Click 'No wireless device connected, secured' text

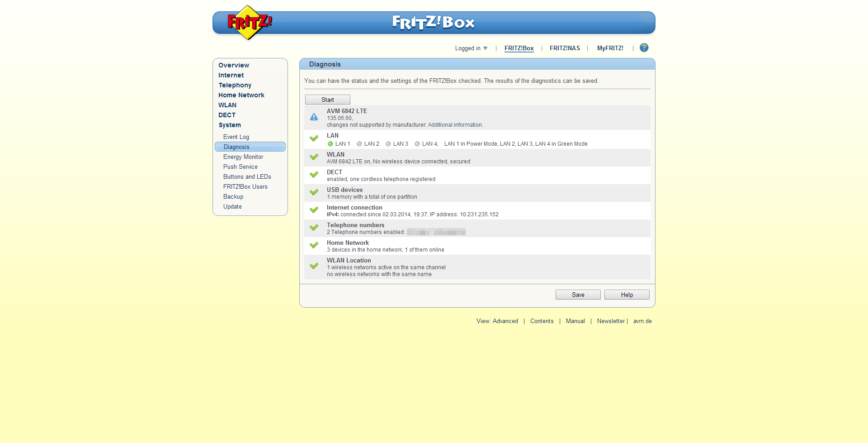(x=421, y=162)
